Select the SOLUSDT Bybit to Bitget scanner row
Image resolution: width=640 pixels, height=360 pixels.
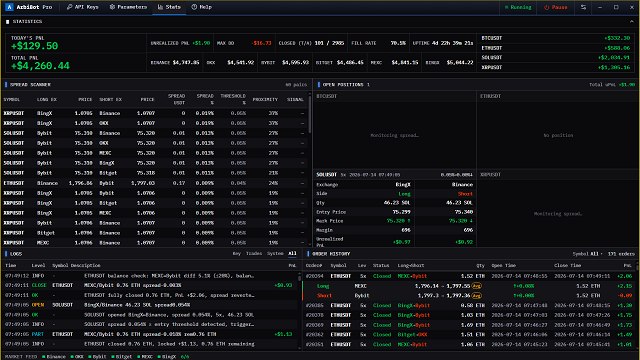point(154,173)
